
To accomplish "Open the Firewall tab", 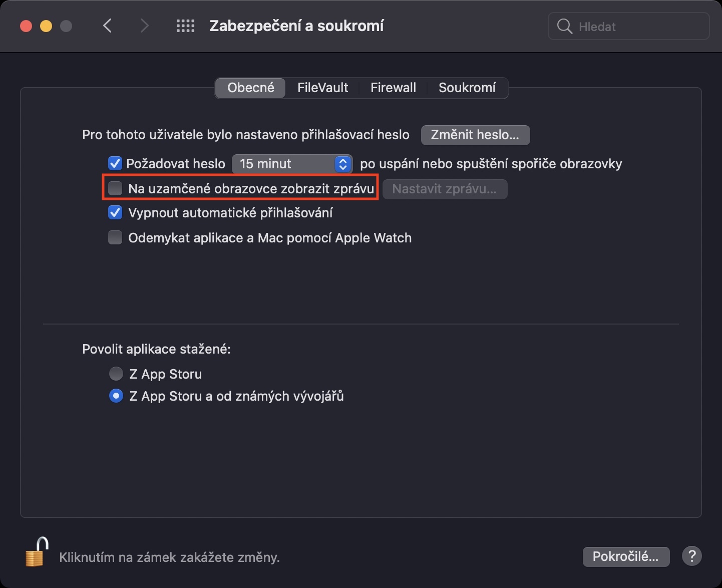I will pyautogui.click(x=393, y=88).
